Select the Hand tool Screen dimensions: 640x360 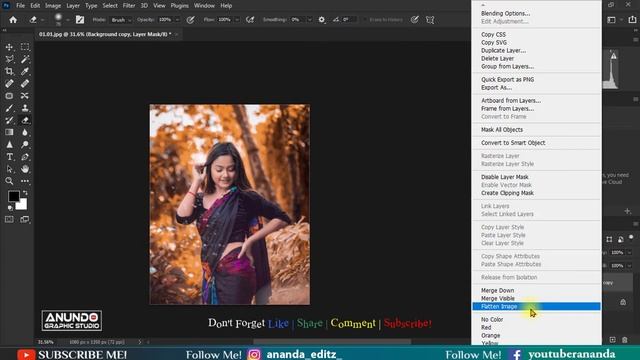25,169
